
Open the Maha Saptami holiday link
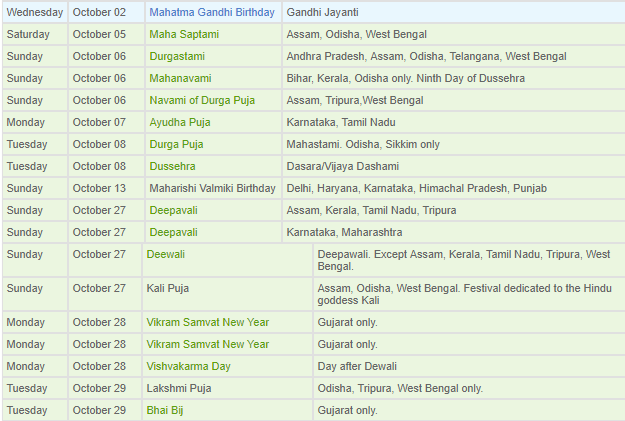coord(184,34)
